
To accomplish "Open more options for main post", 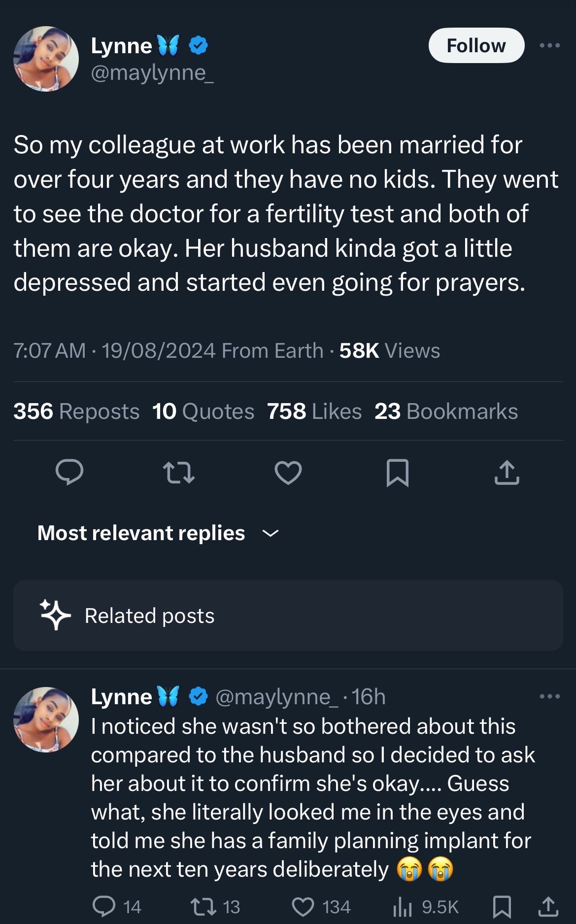I will tap(550, 45).
